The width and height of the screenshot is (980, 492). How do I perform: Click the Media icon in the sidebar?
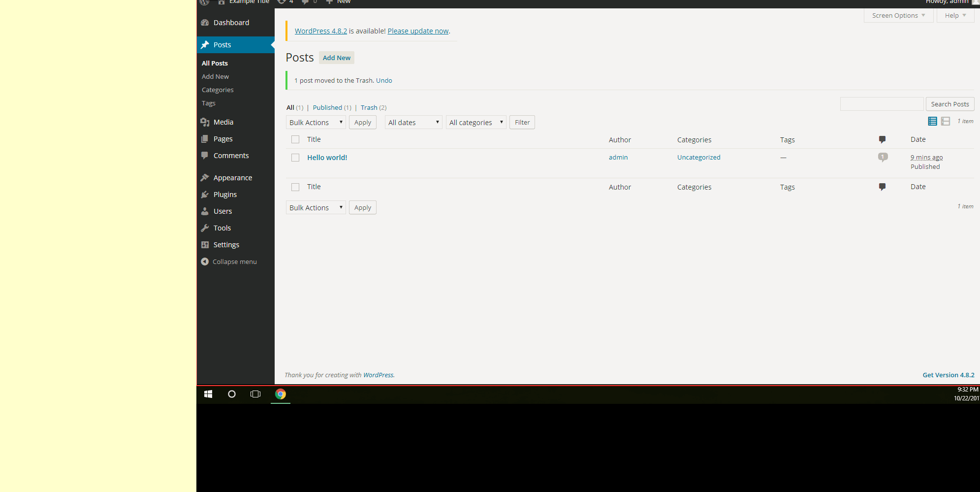205,122
